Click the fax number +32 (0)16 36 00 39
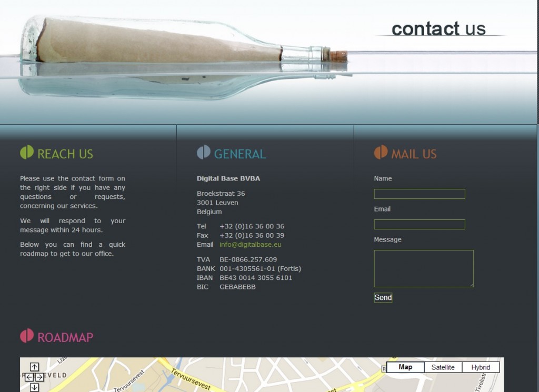539x392 pixels. point(252,235)
